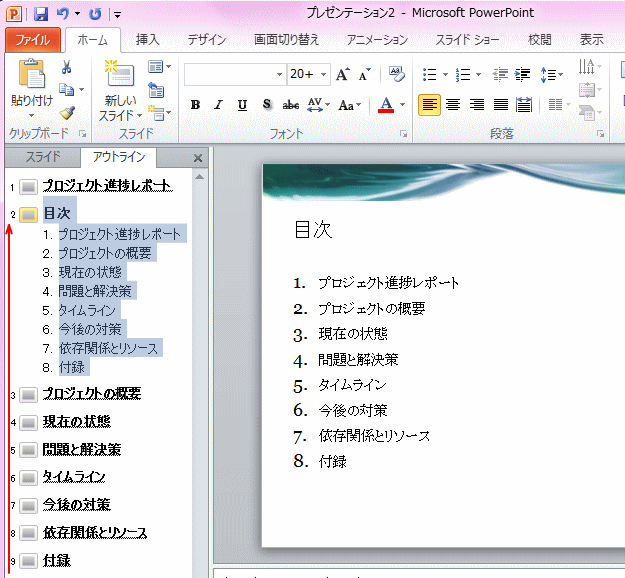Align text right
The height and width of the screenshot is (578, 625).
[477, 105]
